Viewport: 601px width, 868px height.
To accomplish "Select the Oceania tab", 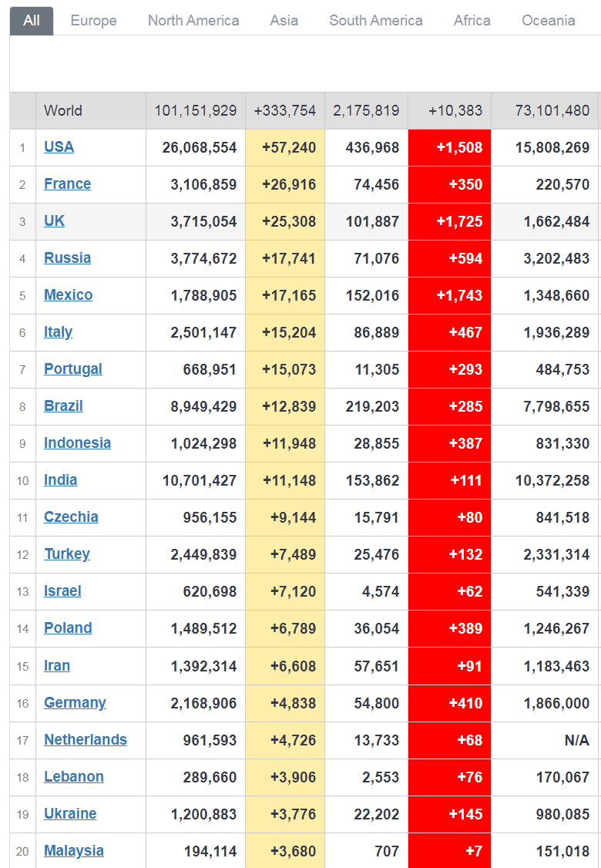I will 548,21.
